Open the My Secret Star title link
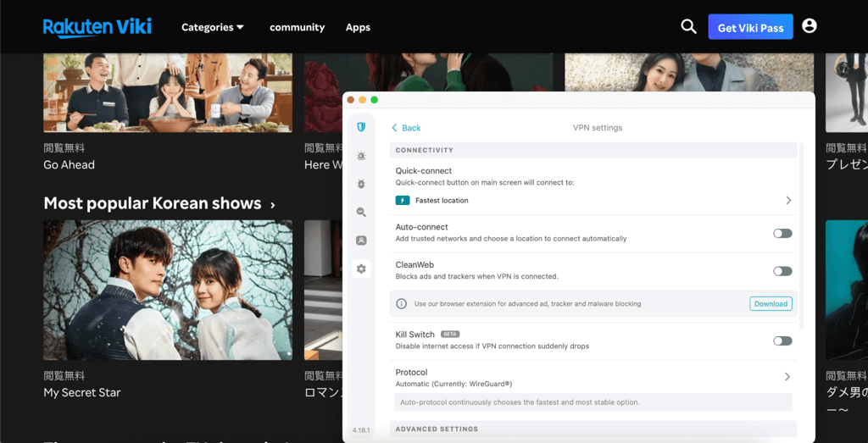Viewport: 868px width, 443px height. click(82, 393)
